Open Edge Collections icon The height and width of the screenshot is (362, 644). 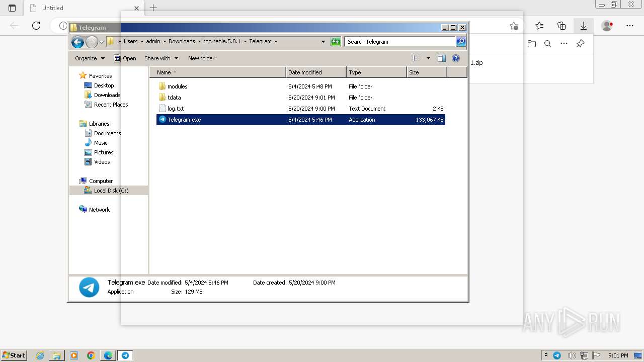[561, 26]
